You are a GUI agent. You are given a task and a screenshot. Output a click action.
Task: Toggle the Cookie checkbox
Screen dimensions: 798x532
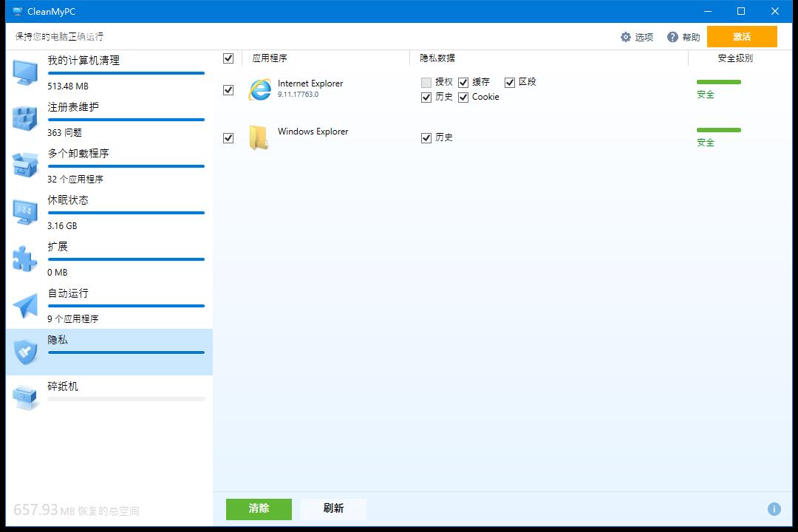(x=463, y=98)
